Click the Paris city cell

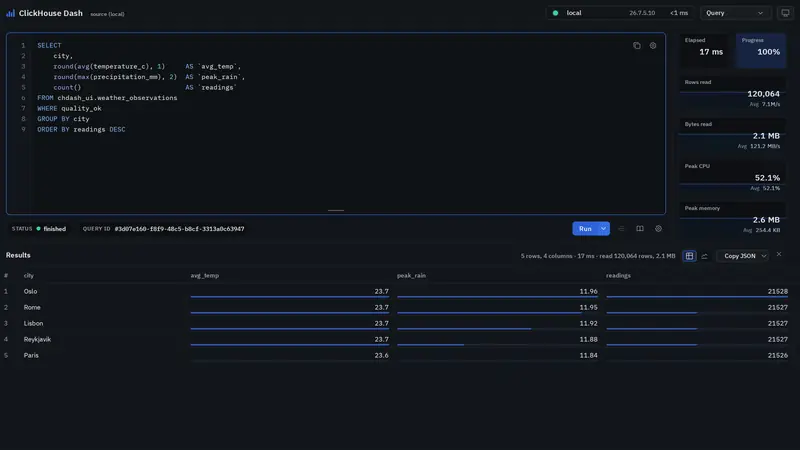(x=31, y=355)
